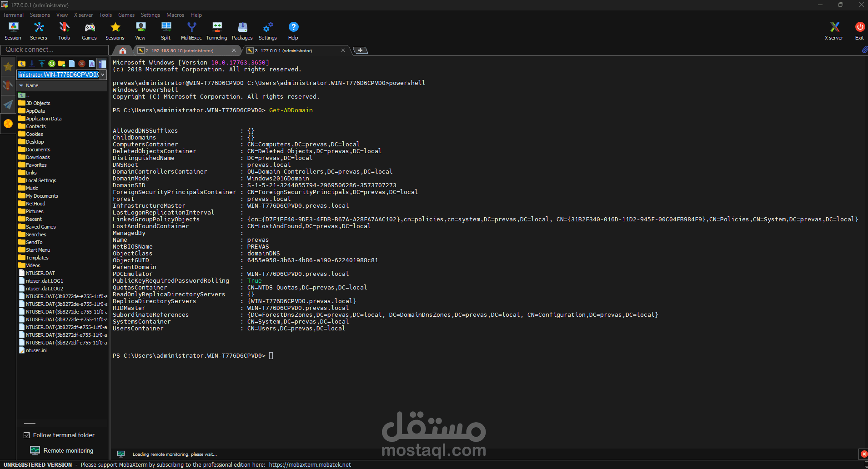
Task: Open the Help menu in menu bar
Action: click(x=196, y=15)
